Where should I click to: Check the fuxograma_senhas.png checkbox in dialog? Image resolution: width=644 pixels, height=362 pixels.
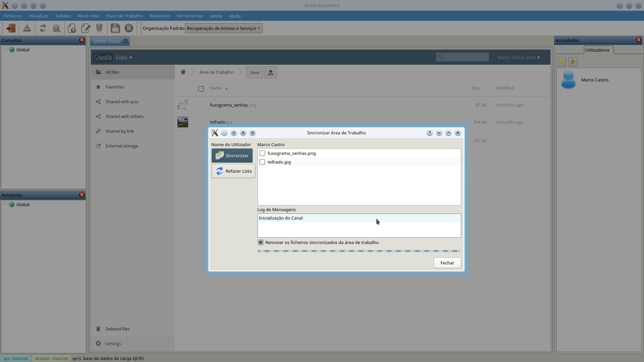[262, 154]
